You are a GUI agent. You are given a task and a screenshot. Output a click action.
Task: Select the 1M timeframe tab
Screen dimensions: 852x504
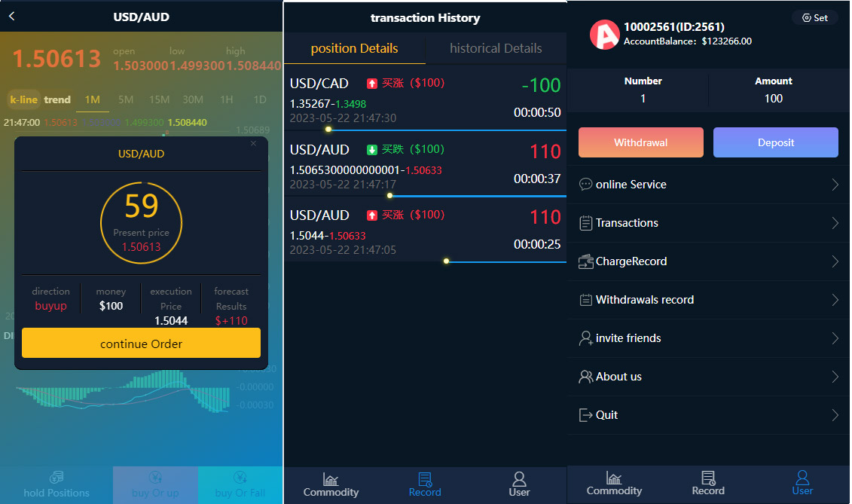[93, 99]
